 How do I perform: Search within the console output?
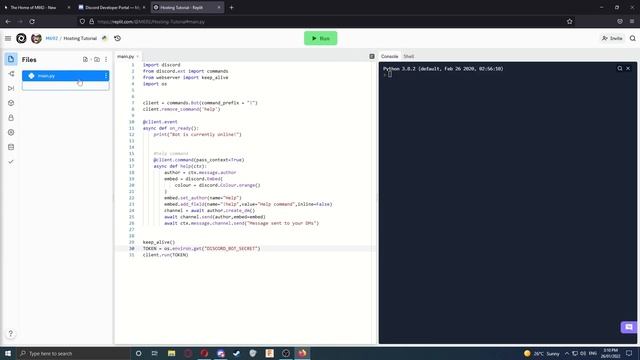(620, 69)
